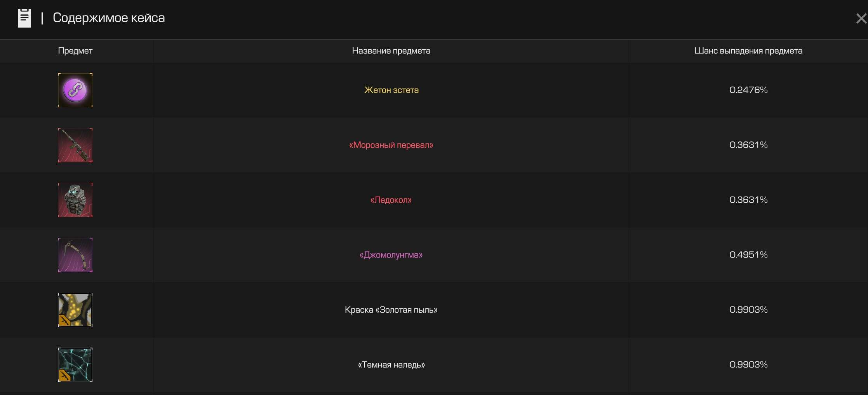The width and height of the screenshot is (868, 395).
Task: Click the 0.4951% drop chance value
Action: coord(748,255)
